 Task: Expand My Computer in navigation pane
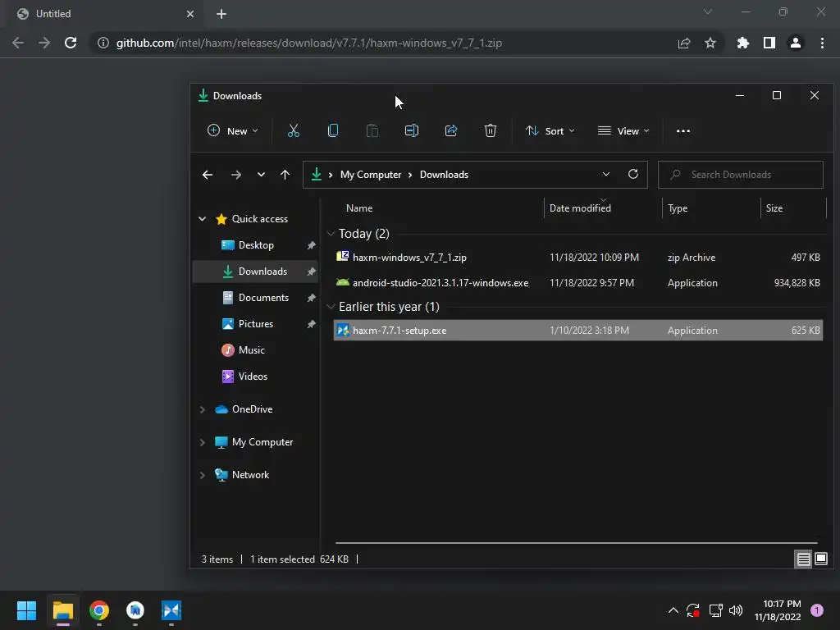click(x=202, y=442)
